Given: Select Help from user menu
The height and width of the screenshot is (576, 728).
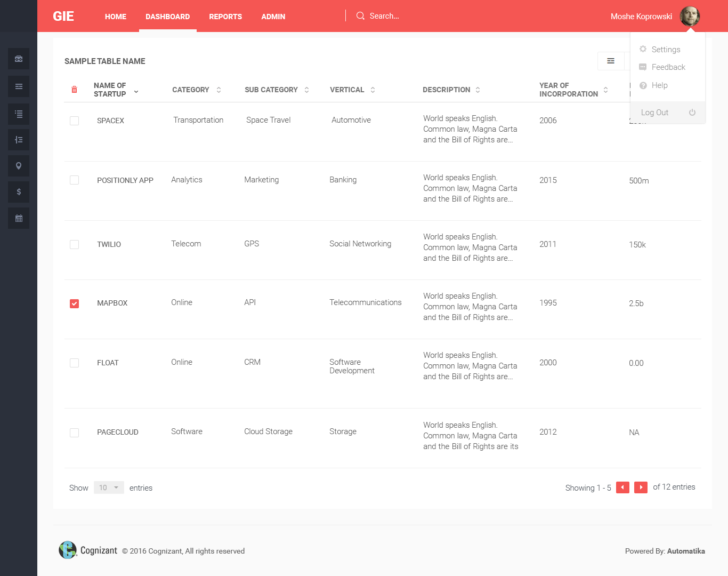Looking at the screenshot, I should (660, 85).
